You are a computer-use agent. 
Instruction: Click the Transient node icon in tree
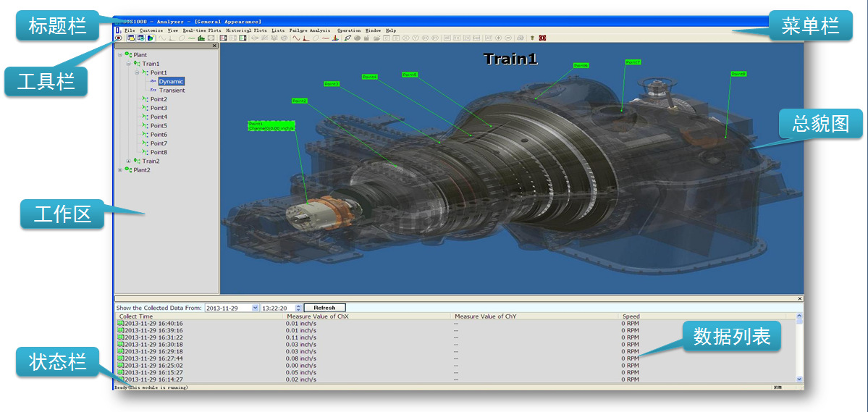(x=153, y=91)
